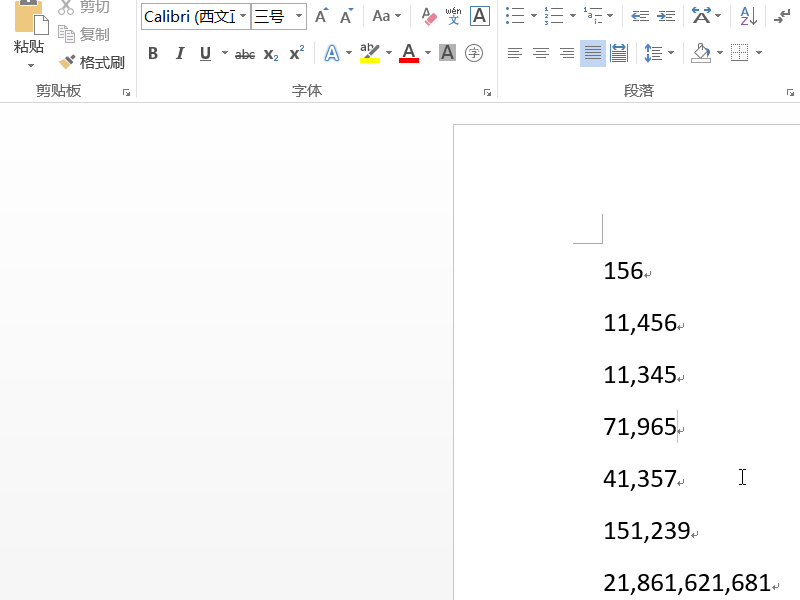This screenshot has width=800, height=600.
Task: Click the Enclose Characters circled 字 icon
Action: click(x=474, y=53)
